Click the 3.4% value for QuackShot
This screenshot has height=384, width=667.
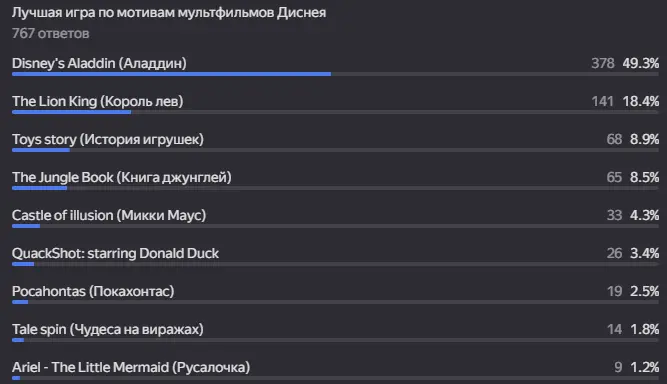(644, 253)
